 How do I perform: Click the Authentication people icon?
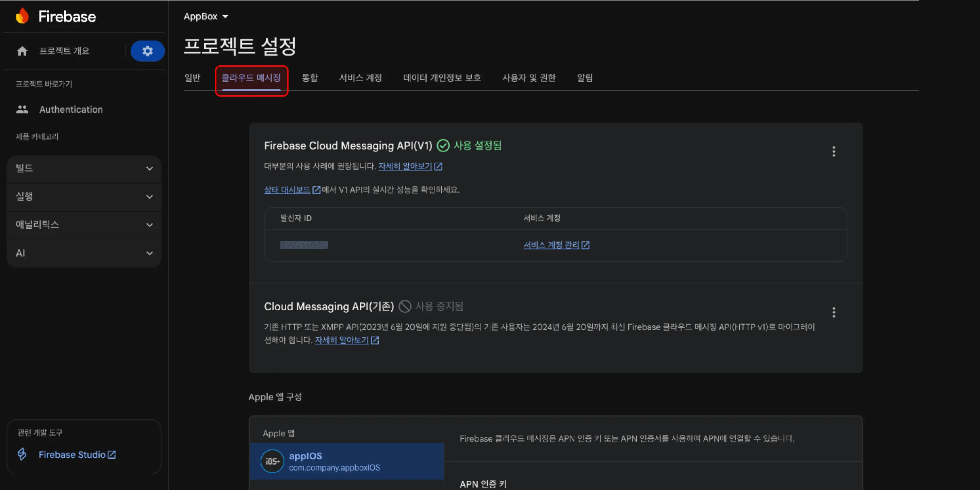[x=22, y=110]
